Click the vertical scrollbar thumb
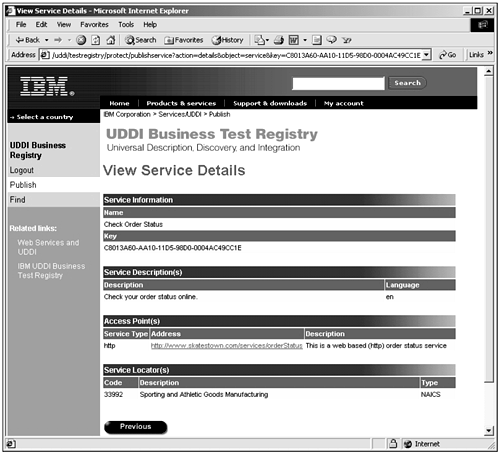 tap(488, 229)
